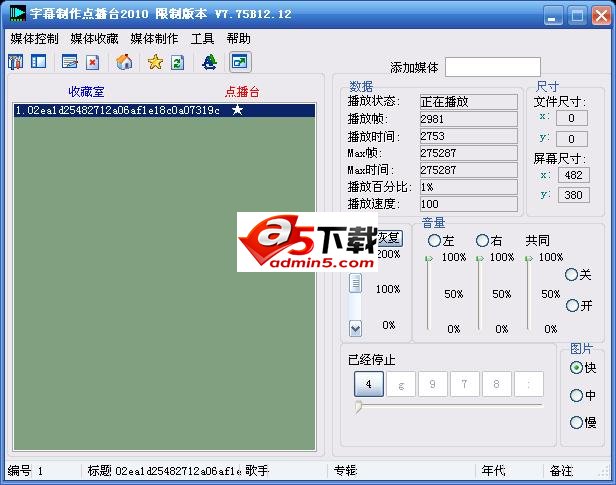Viewport: 616px width, 485px height.
Task: Open the 媒体制作 menu
Action: 154,39
